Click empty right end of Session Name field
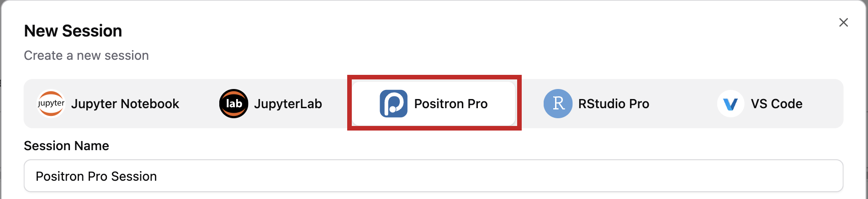This screenshot has height=199, width=868. tap(777, 176)
